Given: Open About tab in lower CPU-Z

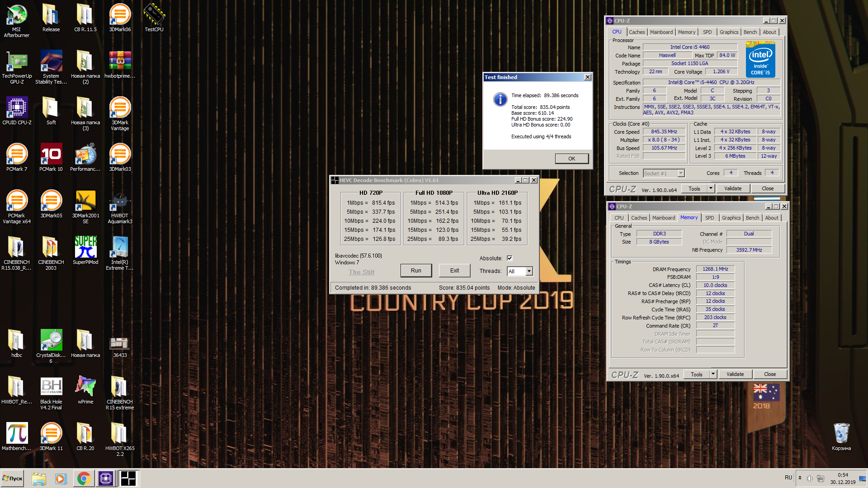Looking at the screenshot, I should coord(771,218).
